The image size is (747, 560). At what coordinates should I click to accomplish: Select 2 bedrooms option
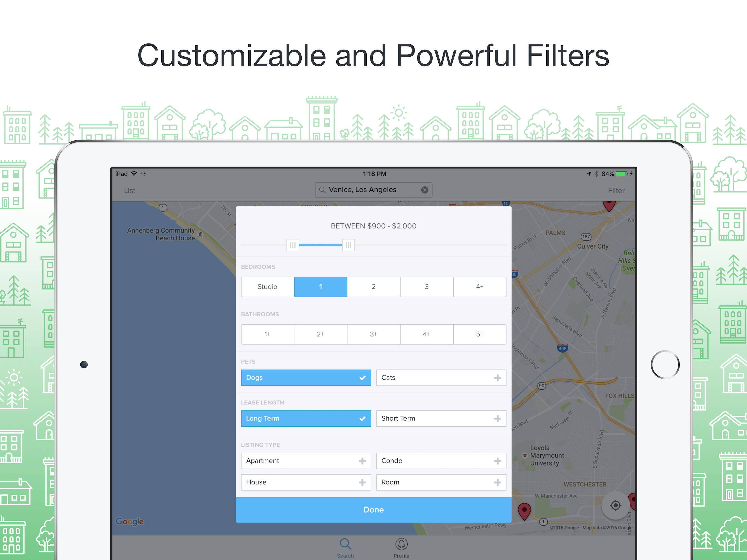(373, 287)
